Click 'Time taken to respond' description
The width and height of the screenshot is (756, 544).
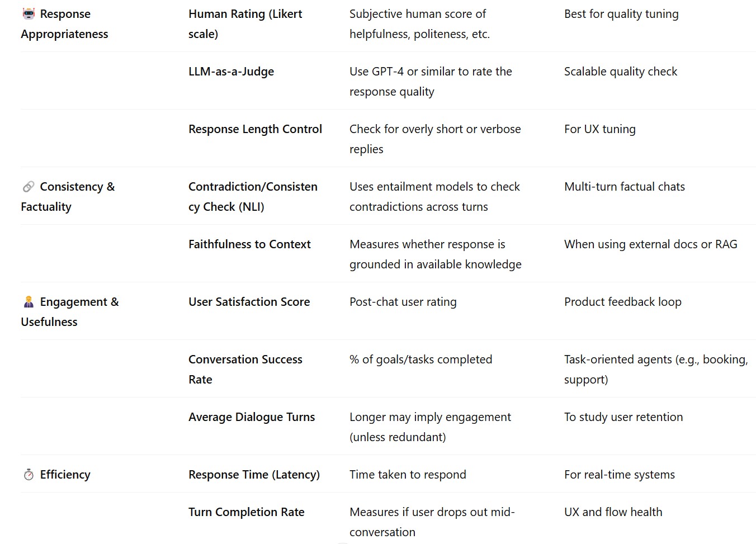(x=408, y=475)
